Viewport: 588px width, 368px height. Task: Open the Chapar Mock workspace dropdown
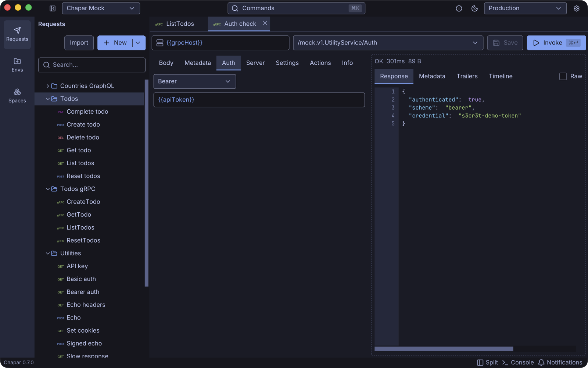click(101, 8)
